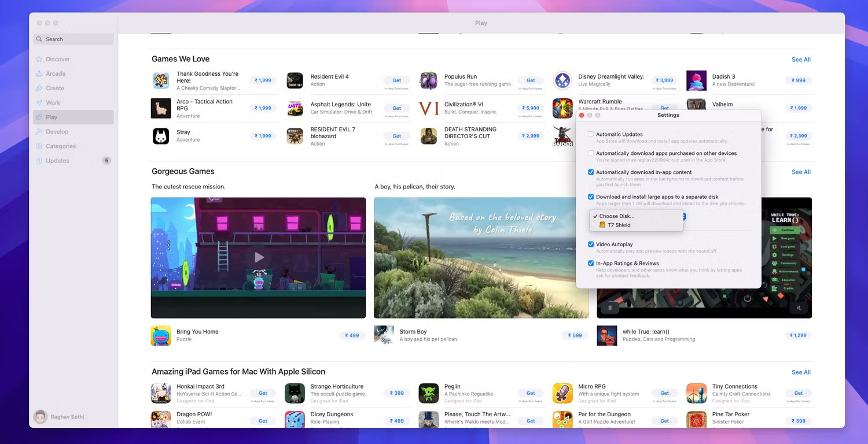This screenshot has width=868, height=444.
Task: Uncheck In-App Ratings & Reviews
Action: (591, 264)
